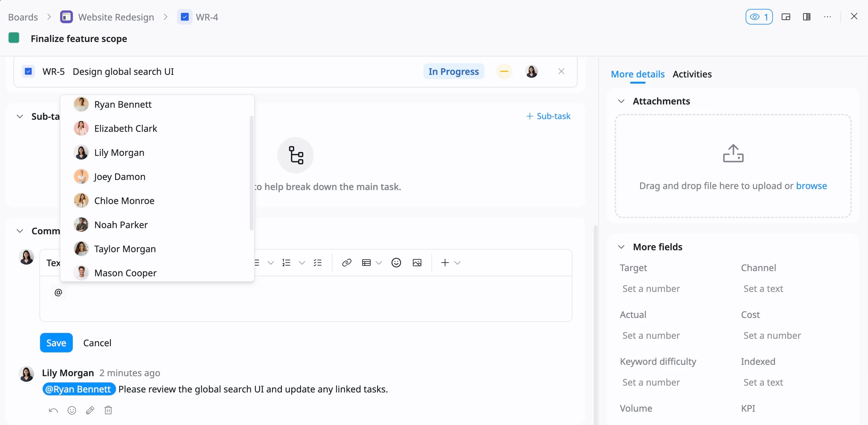Insert a table in the comment

tap(366, 263)
